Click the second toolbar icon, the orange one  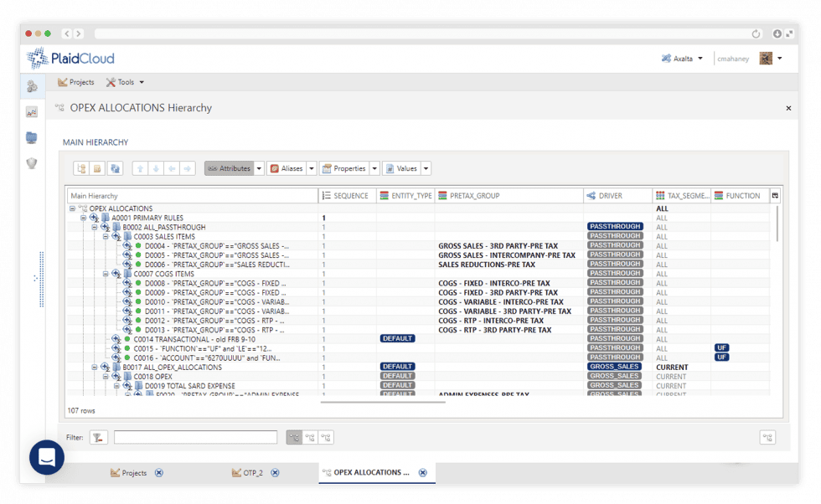point(97,168)
